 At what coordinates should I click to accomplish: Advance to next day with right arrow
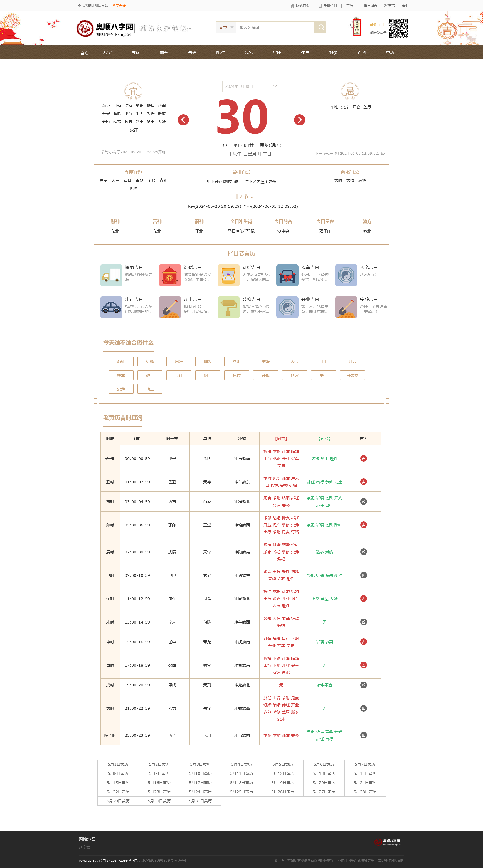299,120
